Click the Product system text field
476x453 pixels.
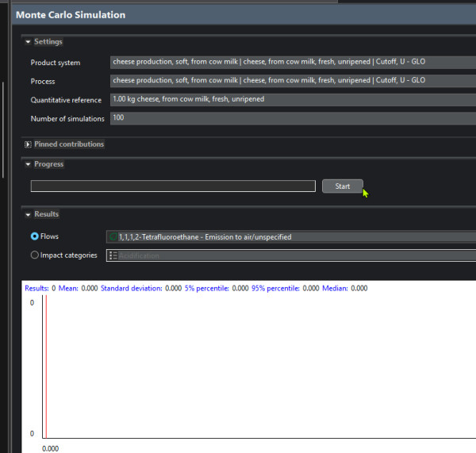coord(290,62)
